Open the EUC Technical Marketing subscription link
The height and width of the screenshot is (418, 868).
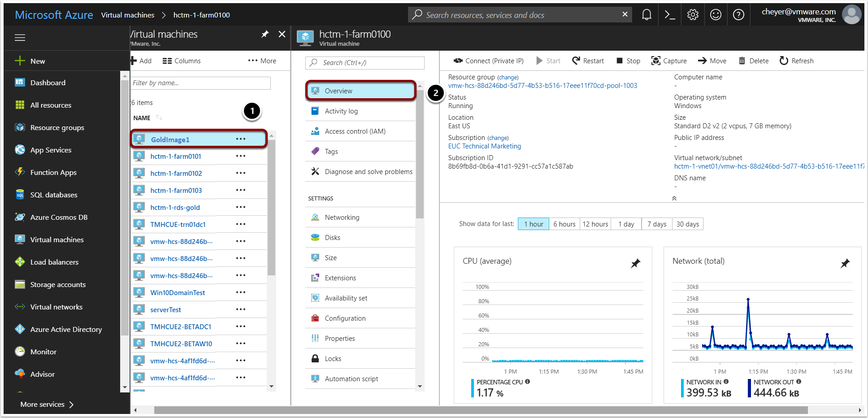click(x=484, y=146)
